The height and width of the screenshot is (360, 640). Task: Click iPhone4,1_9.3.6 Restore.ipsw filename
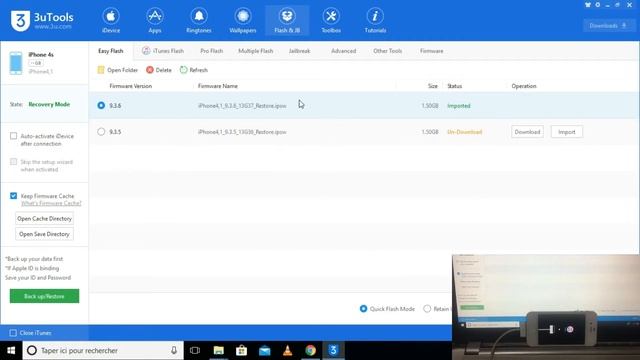pyautogui.click(x=242, y=106)
